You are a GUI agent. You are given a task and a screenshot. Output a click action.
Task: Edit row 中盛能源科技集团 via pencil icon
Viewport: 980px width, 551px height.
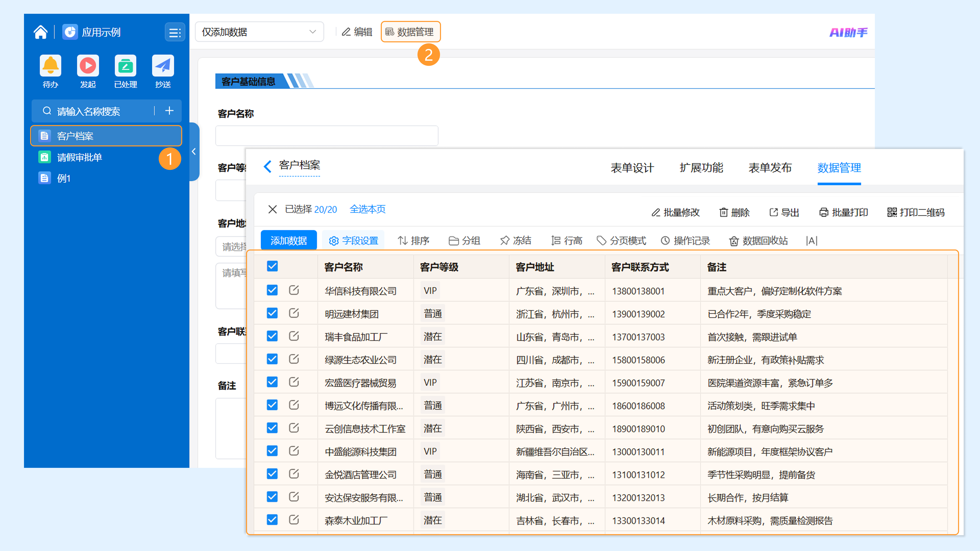tap(294, 450)
